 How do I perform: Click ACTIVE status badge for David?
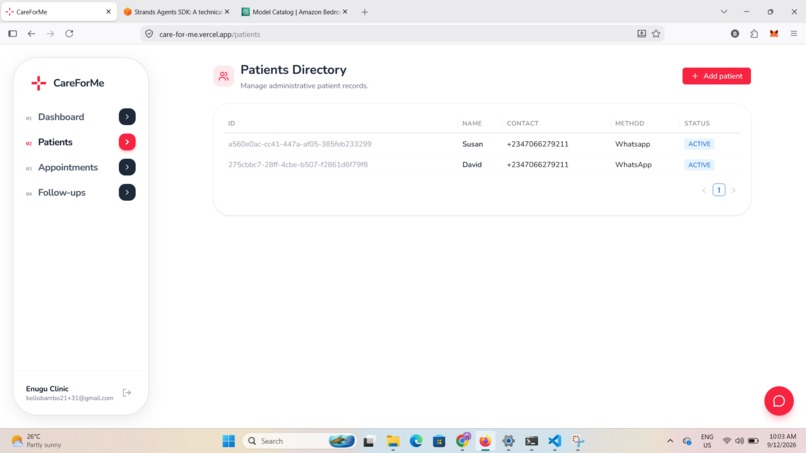699,165
